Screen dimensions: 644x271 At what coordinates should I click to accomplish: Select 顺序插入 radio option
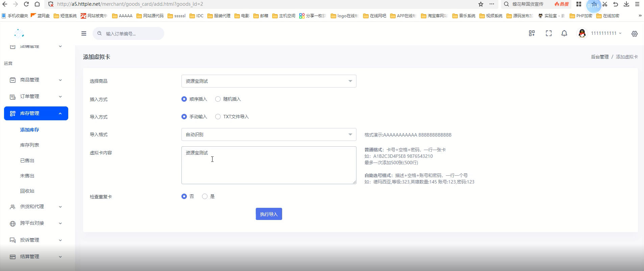[x=184, y=99]
